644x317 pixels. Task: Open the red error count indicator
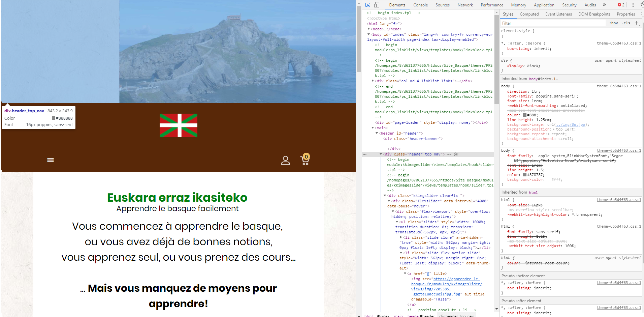click(621, 5)
